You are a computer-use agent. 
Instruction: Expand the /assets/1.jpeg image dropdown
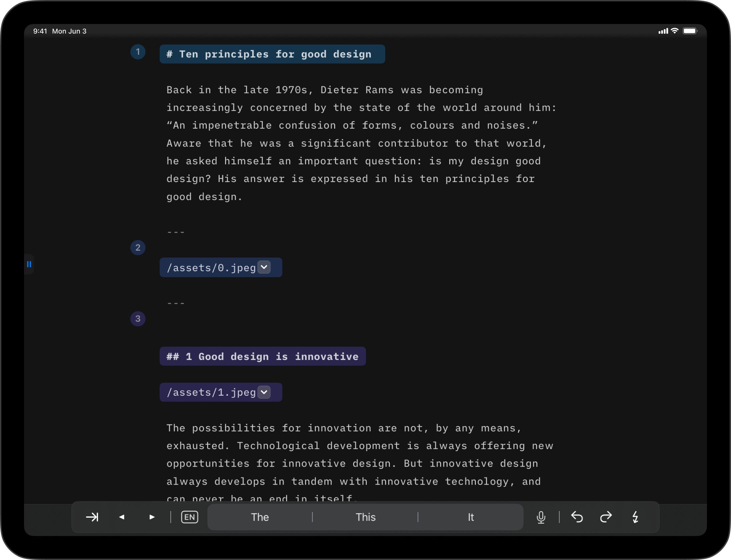tap(264, 392)
